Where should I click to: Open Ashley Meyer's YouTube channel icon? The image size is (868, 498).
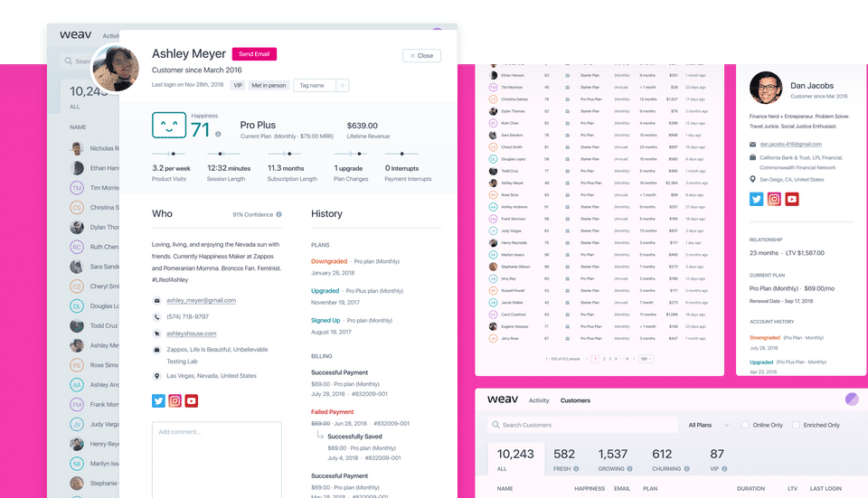(x=192, y=400)
